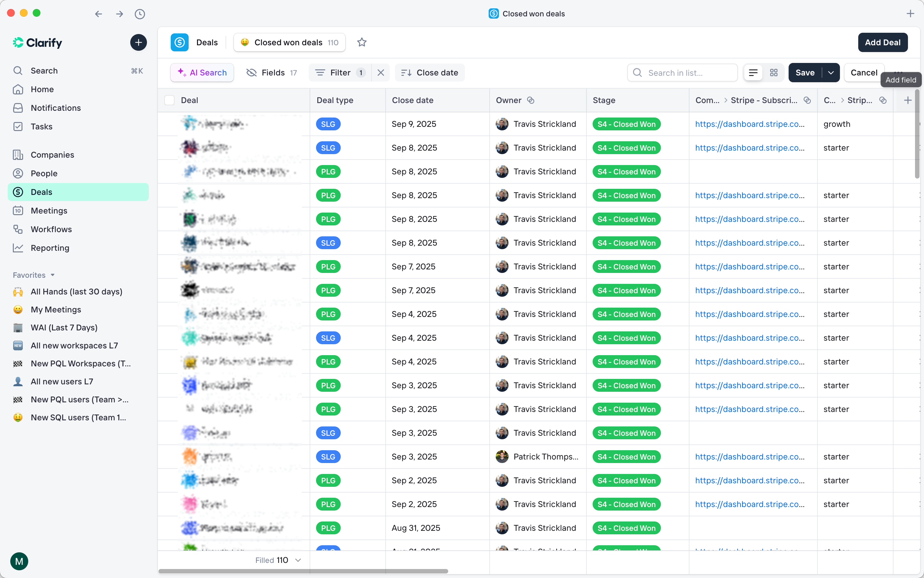Click link icon in Stripe - Subscri... header
The height and width of the screenshot is (578, 924).
point(807,100)
